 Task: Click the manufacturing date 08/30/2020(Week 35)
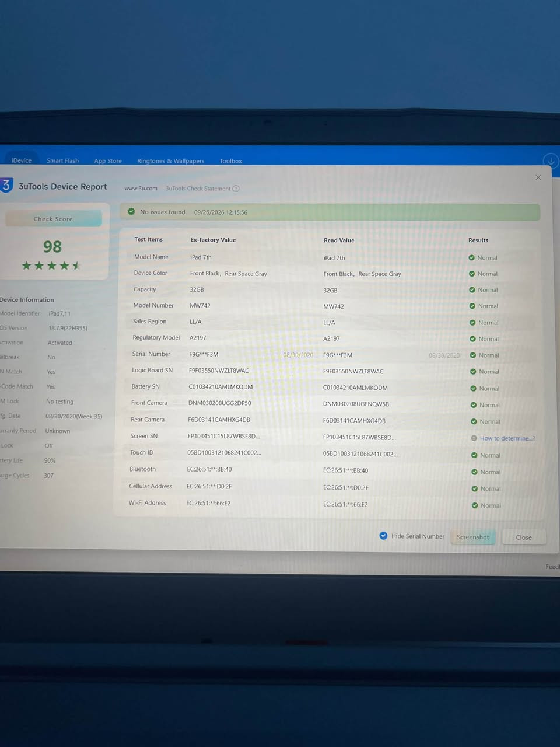click(74, 416)
